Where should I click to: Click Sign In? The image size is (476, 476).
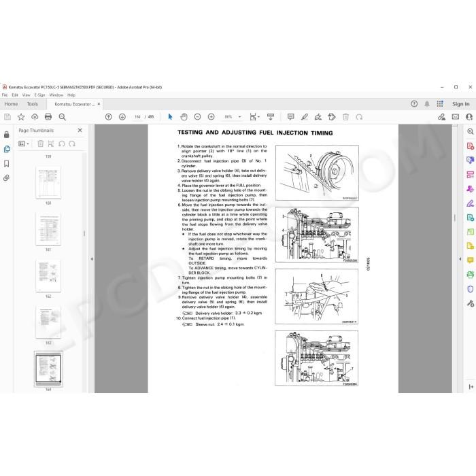tap(461, 104)
